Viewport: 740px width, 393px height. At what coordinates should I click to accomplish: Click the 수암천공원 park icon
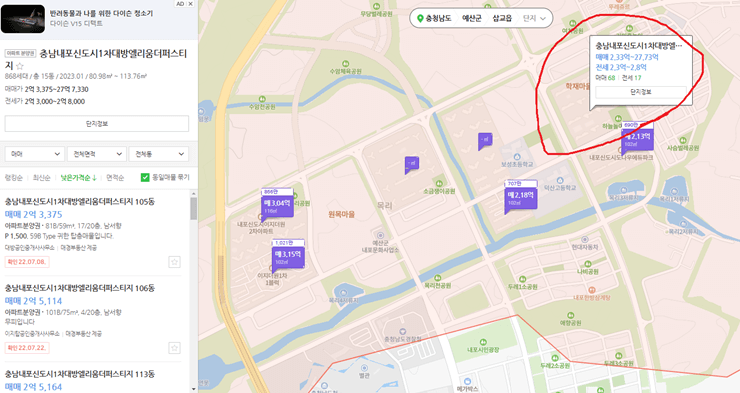click(262, 100)
